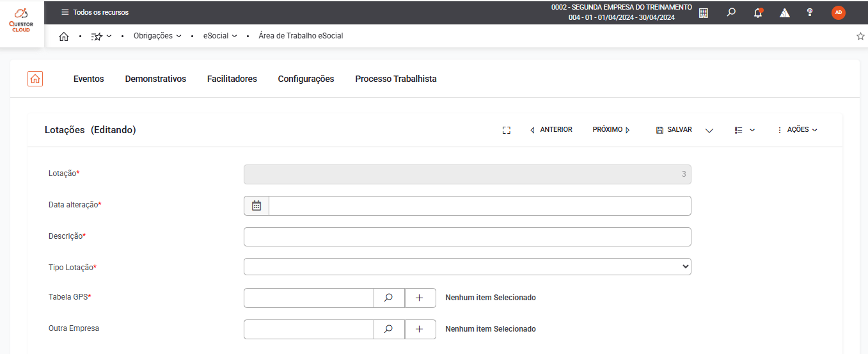Screen dimensions: 868x354
Task: Open the company building icon in top bar
Action: 704,12
